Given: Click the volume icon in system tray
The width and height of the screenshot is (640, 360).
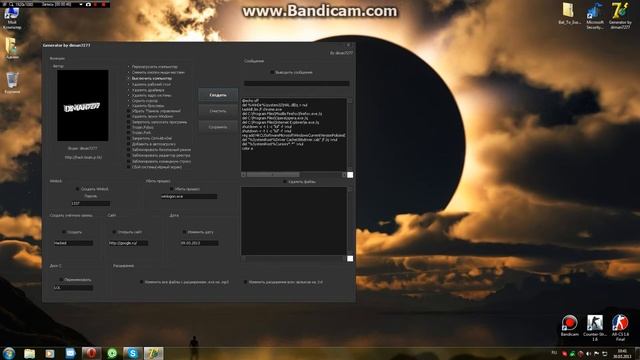Looking at the screenshot, I should click(588, 353).
